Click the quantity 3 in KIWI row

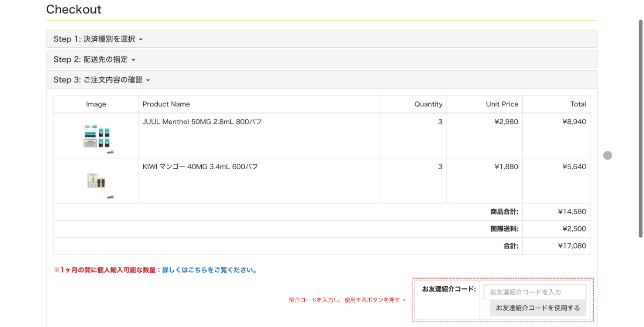tap(440, 167)
